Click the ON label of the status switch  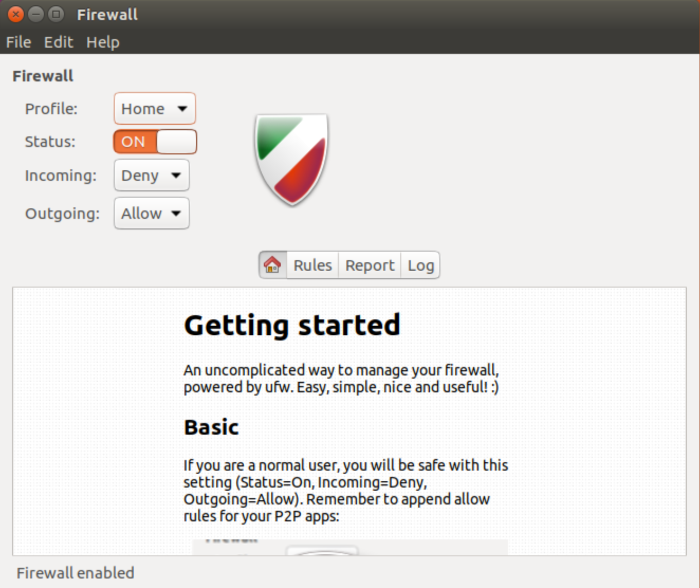[x=133, y=141]
